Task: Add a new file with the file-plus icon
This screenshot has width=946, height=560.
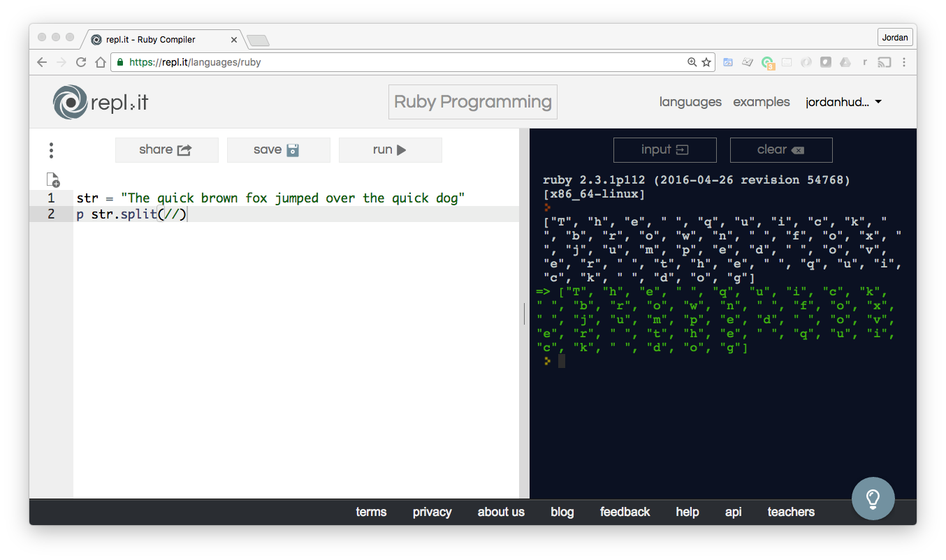Action: tap(53, 180)
